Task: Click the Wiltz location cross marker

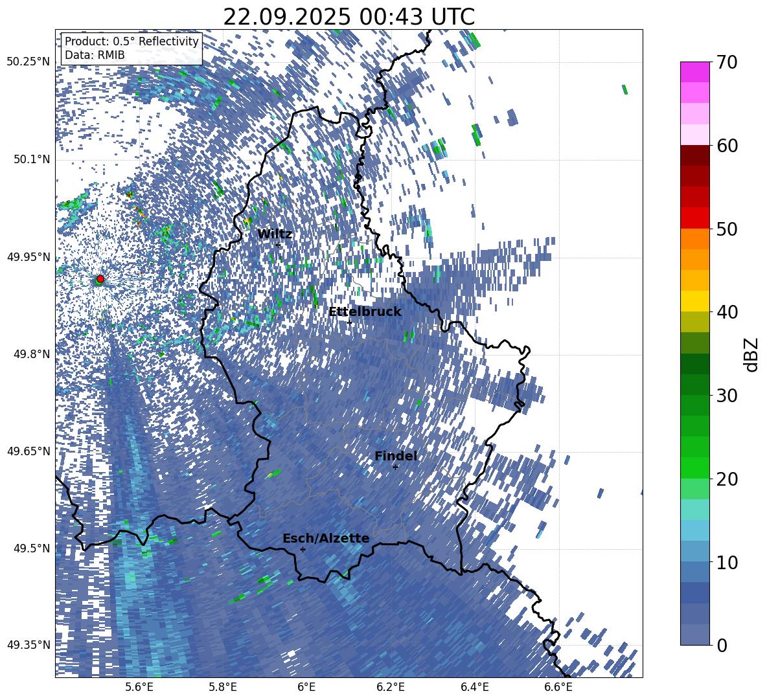Action: 278,245
